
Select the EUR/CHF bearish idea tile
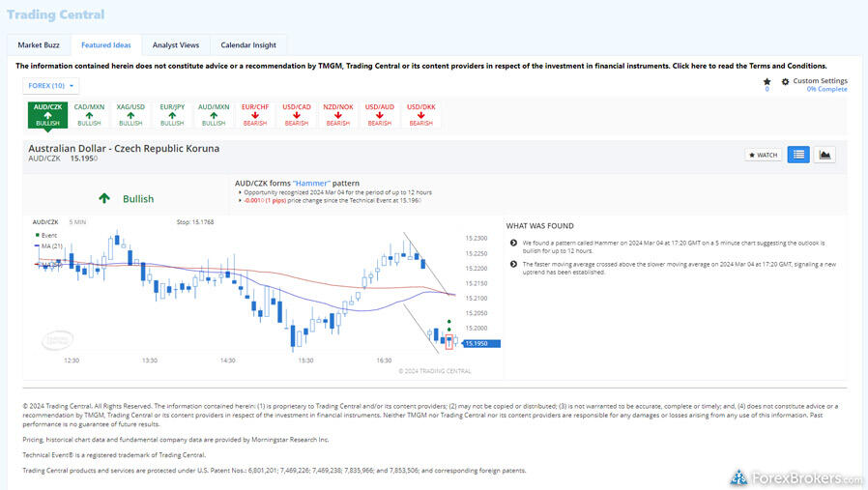(255, 115)
